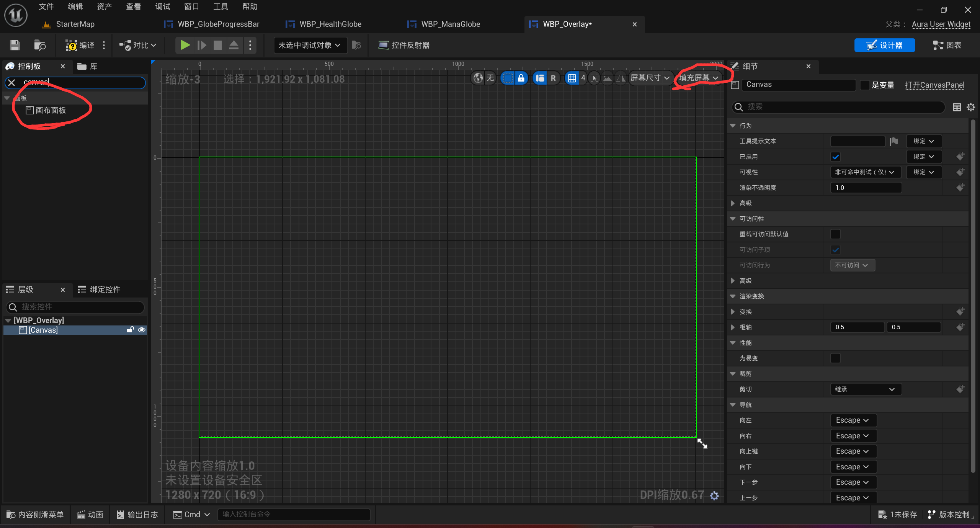Click the frame skip playback button

pyautogui.click(x=202, y=45)
